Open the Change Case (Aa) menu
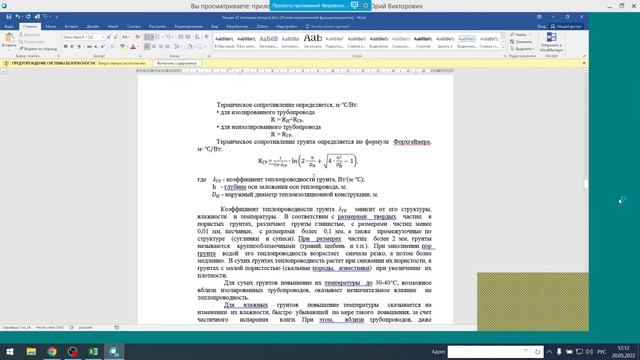This screenshot has width=640, height=360. tap(126, 37)
